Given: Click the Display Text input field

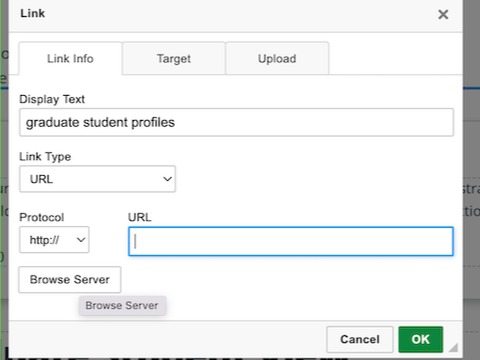Looking at the screenshot, I should tap(236, 122).
